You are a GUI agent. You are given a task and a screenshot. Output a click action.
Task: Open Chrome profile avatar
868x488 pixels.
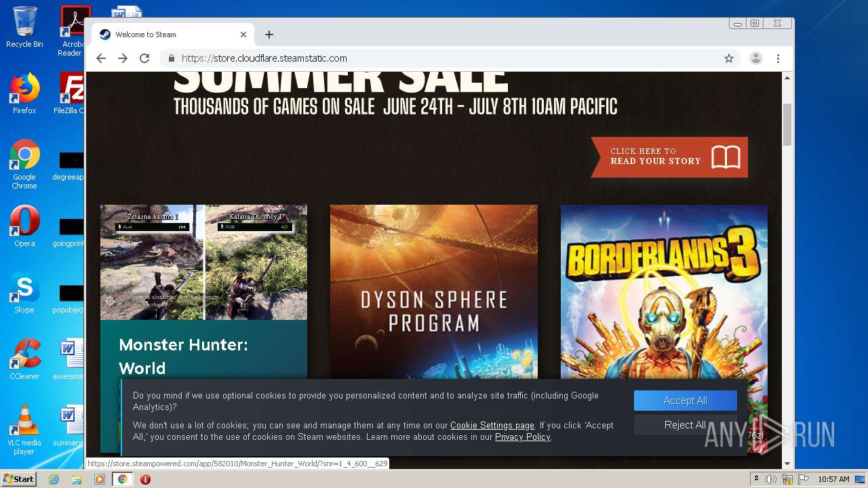click(756, 58)
